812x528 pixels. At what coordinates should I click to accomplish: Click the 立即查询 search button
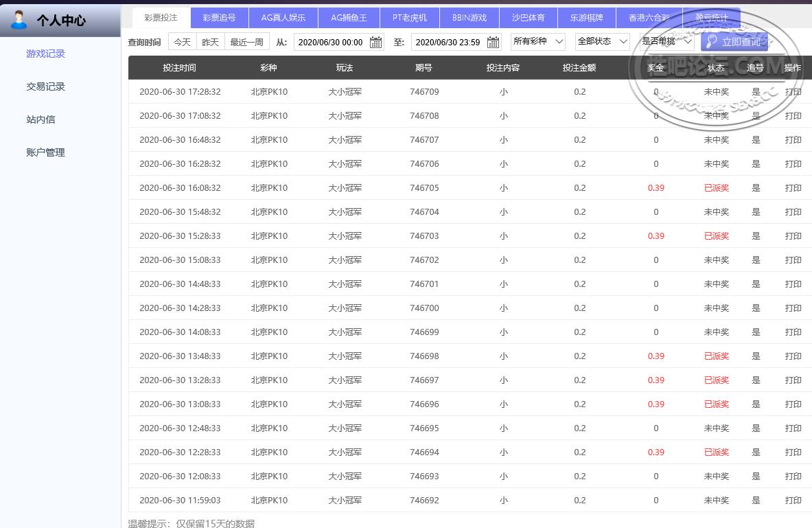(734, 42)
